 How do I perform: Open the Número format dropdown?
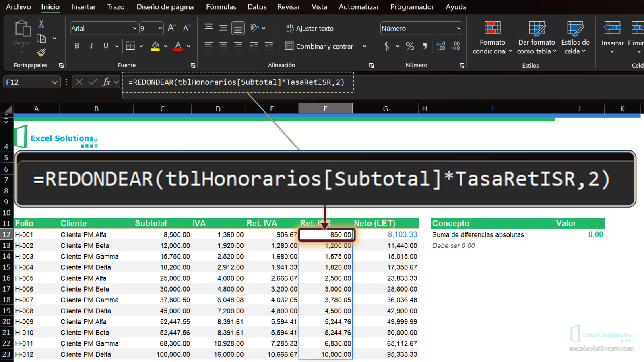[x=458, y=28]
